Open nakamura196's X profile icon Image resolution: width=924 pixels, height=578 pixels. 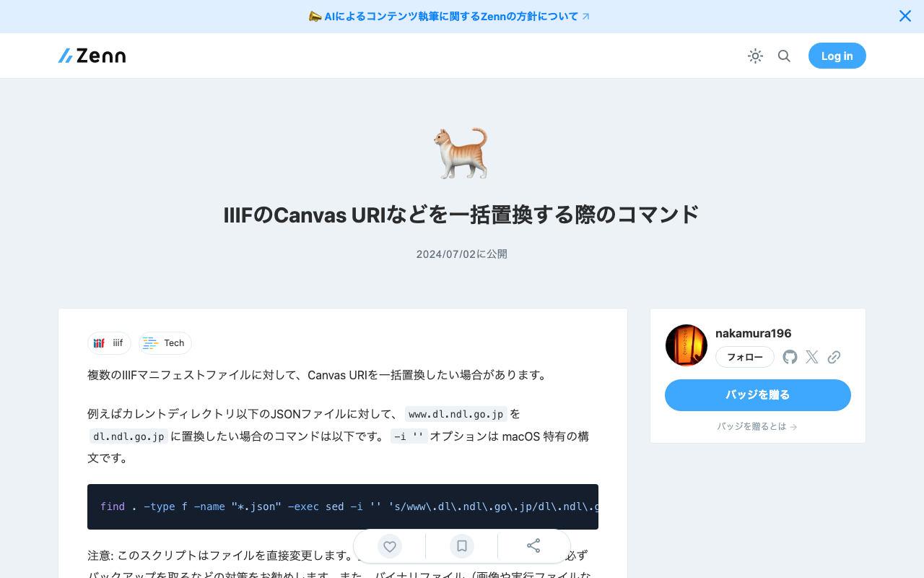(x=811, y=356)
